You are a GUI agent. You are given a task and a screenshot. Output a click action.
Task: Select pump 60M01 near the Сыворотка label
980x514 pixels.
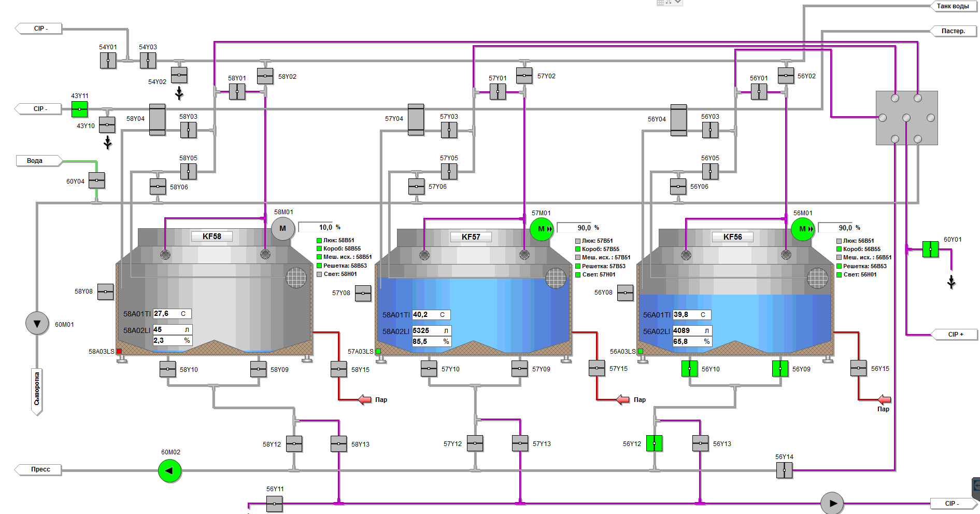[36, 323]
